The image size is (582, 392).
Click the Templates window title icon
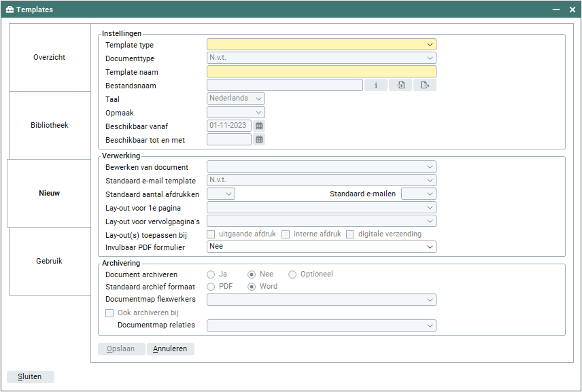(x=10, y=10)
